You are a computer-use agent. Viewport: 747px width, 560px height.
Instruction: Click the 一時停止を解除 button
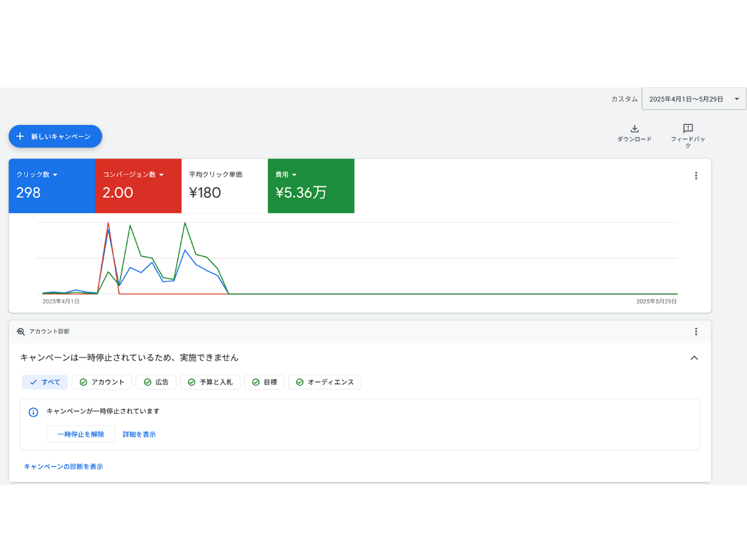(81, 434)
